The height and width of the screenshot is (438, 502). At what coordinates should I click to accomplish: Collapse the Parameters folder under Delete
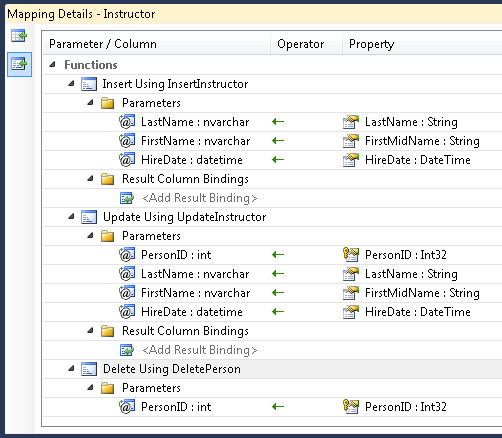[x=90, y=388]
